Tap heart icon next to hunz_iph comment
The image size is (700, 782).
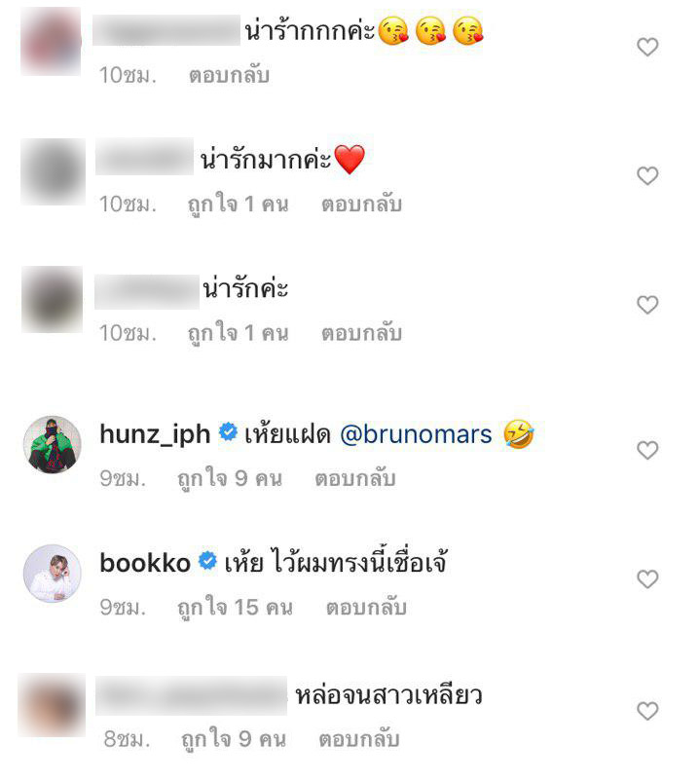(647, 450)
